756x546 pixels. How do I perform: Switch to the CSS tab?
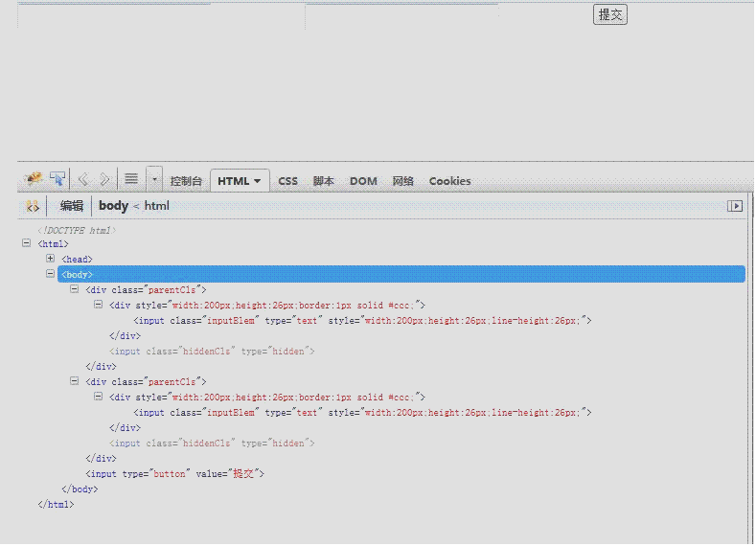point(287,181)
